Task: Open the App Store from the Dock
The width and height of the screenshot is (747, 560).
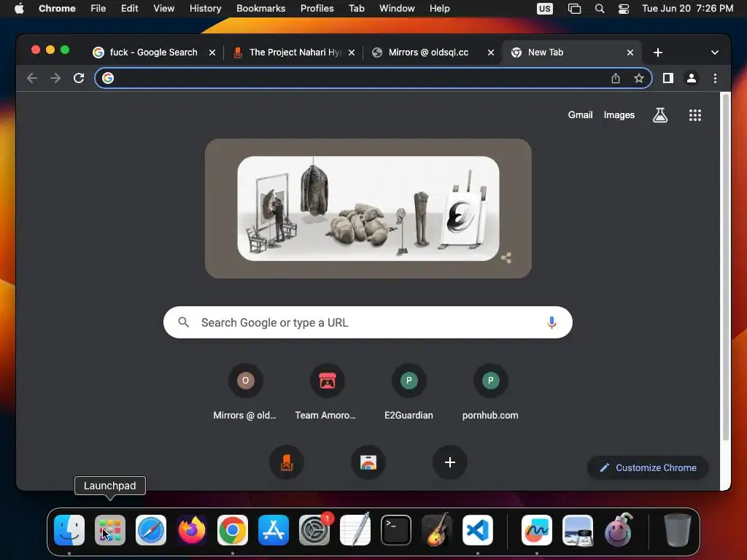Action: coord(274,530)
